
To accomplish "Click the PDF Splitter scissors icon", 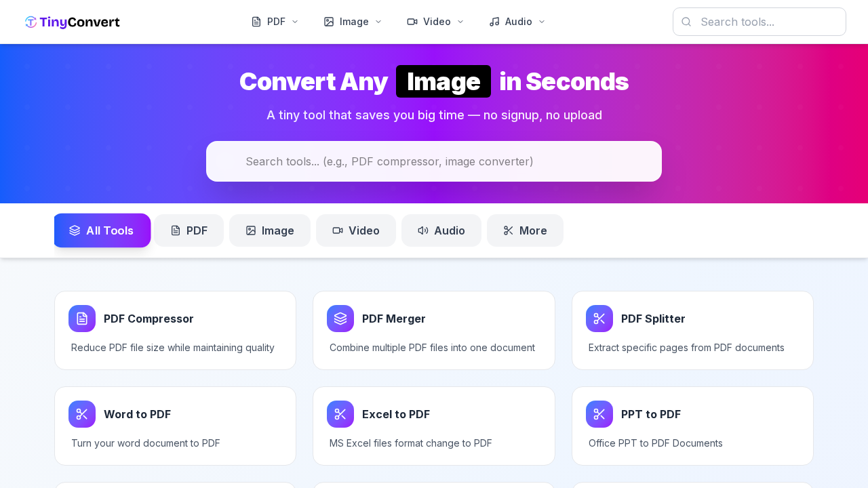I will tap(599, 319).
